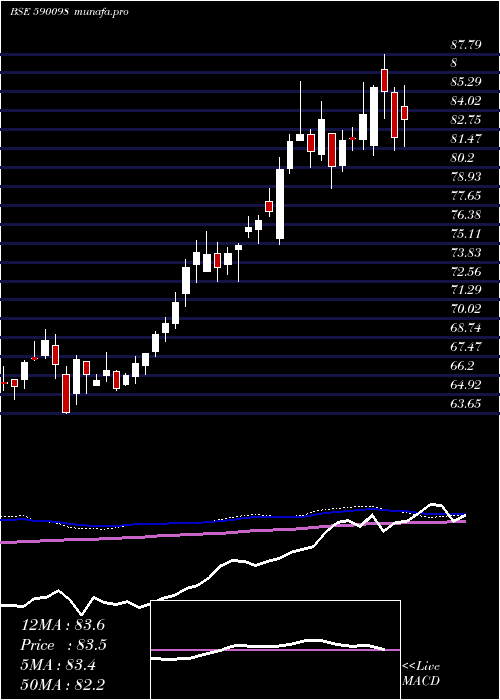Click the 73.83 price axis label
Screen dimensions: 500x700
pyautogui.click(x=467, y=253)
